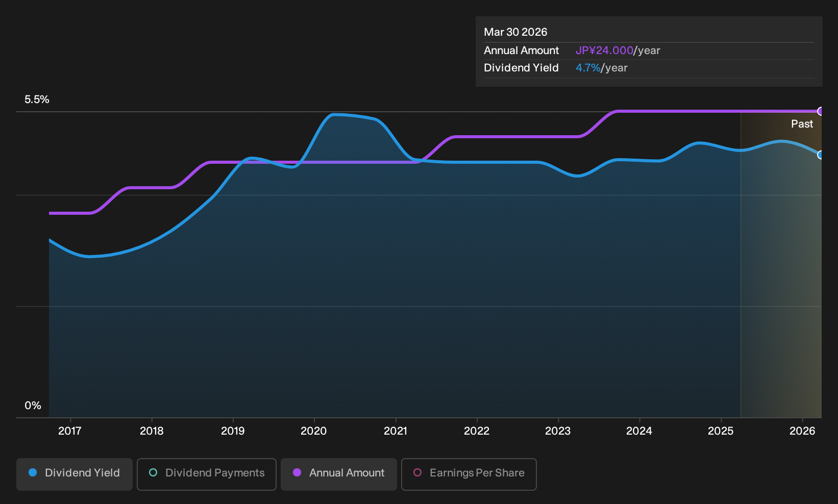Click the Mar 30 2026 tooltip date
Image resolution: width=838 pixels, height=504 pixels.
pyautogui.click(x=515, y=32)
